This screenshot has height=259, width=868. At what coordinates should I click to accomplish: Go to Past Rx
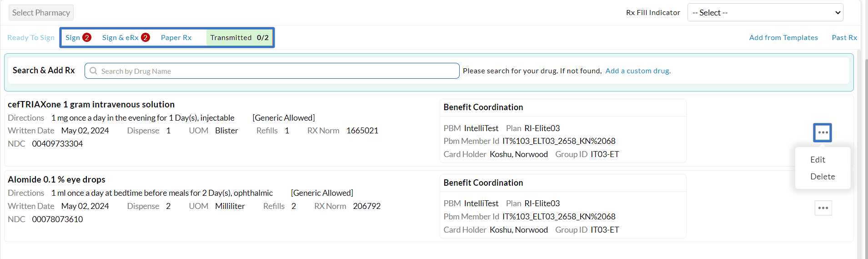click(x=844, y=38)
